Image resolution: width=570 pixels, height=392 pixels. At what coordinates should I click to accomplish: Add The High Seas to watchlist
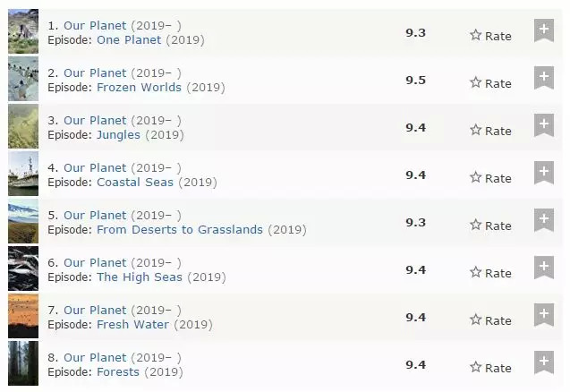click(543, 268)
